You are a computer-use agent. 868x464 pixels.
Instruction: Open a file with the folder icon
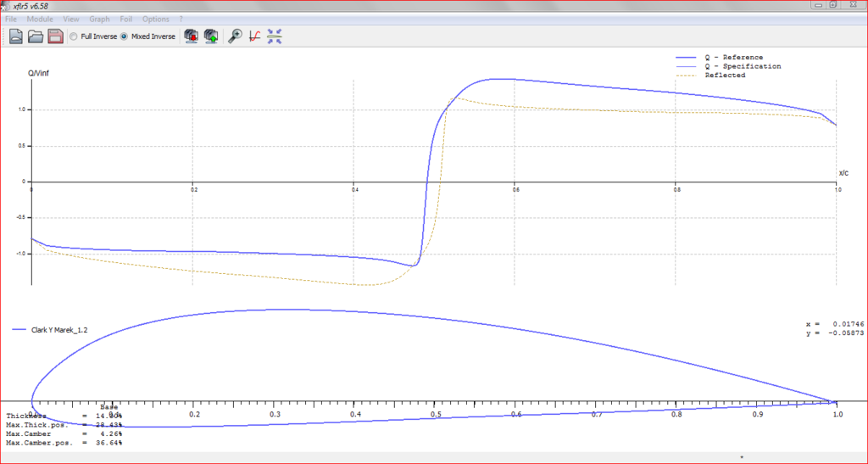36,36
